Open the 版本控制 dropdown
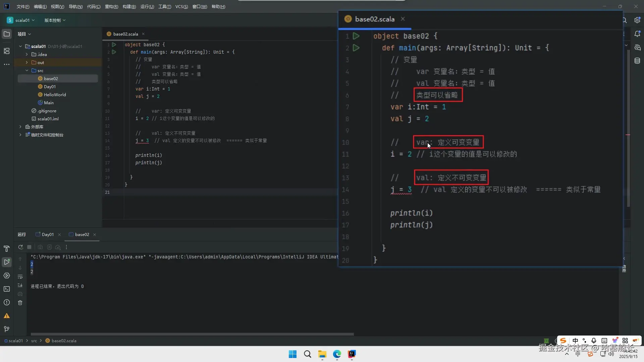 (x=55, y=20)
